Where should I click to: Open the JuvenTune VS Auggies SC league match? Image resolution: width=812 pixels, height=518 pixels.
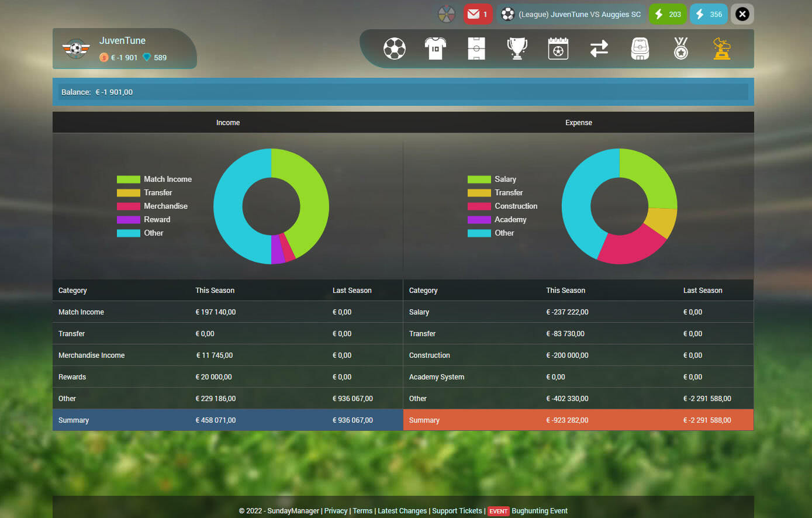[x=572, y=14]
